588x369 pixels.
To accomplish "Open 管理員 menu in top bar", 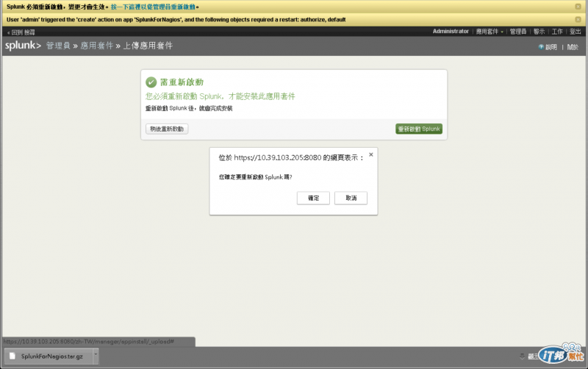I will pyautogui.click(x=518, y=32).
